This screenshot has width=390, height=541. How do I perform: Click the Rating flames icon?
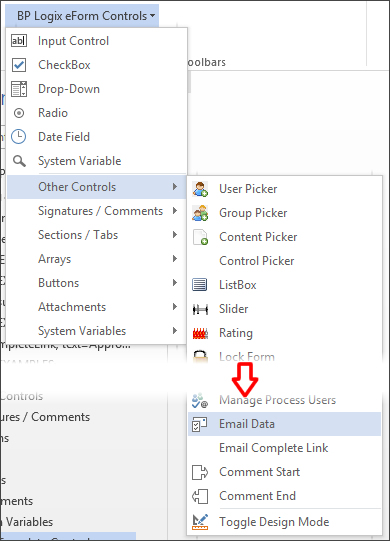click(x=200, y=333)
